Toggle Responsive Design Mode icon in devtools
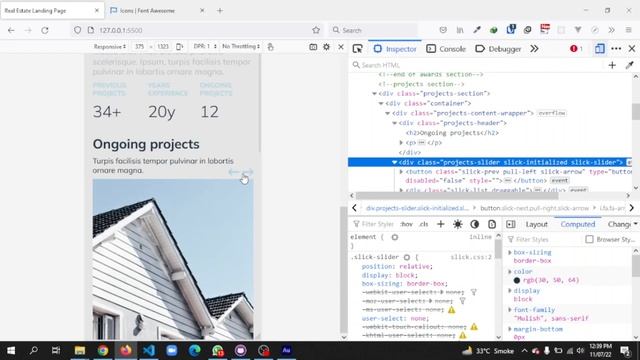The width and height of the screenshot is (640, 360). 600,49
